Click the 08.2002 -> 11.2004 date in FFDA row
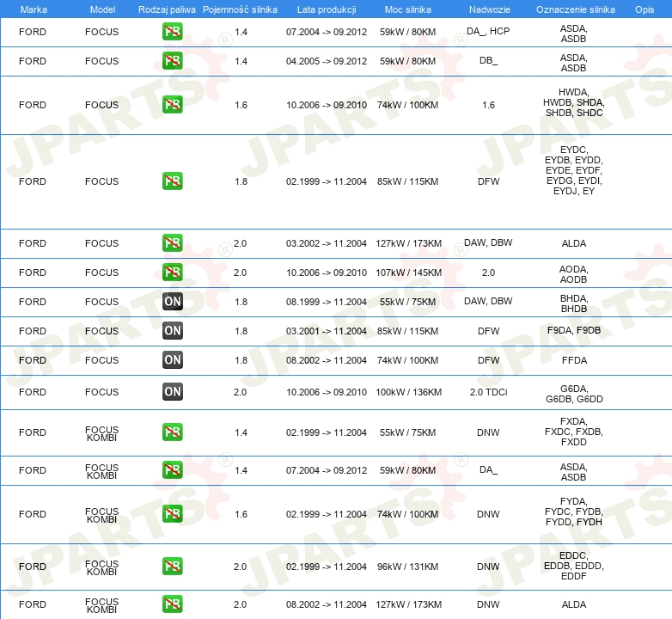The height and width of the screenshot is (619, 672). 327,360
